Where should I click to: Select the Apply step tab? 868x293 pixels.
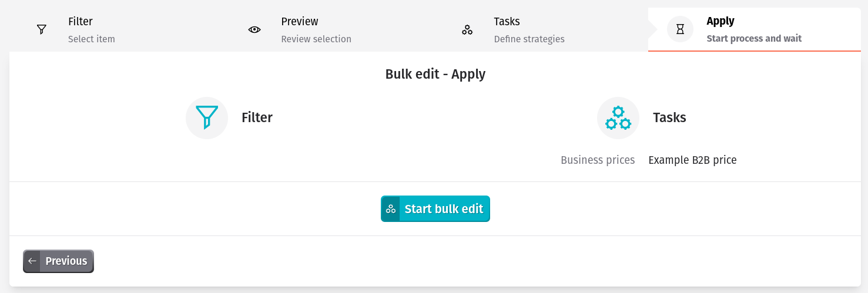pos(754,29)
